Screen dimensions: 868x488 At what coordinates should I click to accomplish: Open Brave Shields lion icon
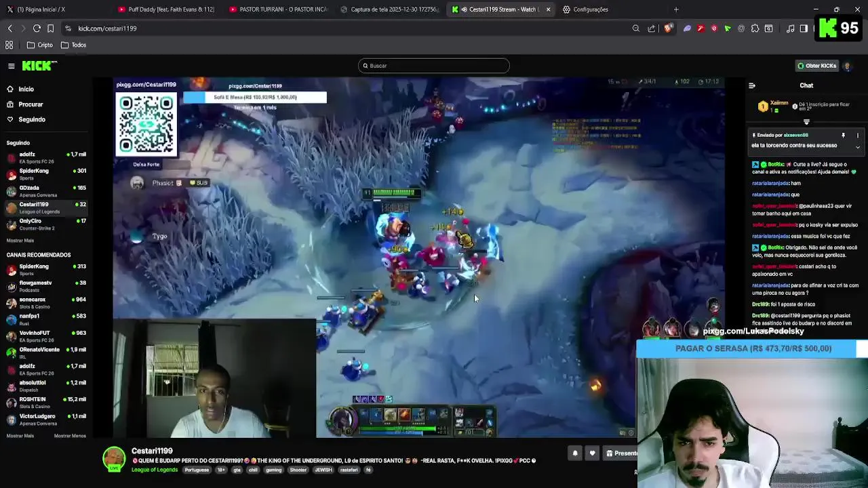669,28
